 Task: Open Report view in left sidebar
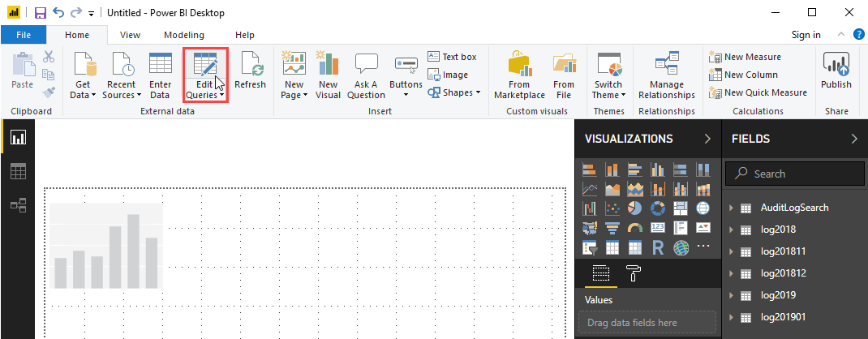pyautogui.click(x=19, y=137)
